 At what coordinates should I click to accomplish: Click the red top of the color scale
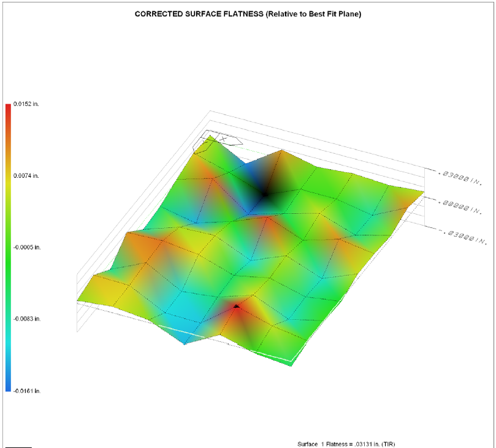pos(8,107)
